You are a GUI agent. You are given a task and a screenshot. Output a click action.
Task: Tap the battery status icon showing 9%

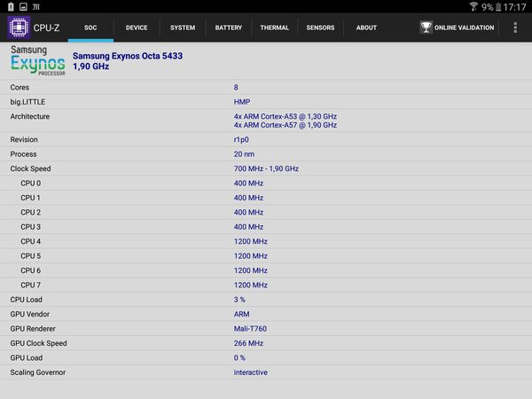pyautogui.click(x=498, y=7)
